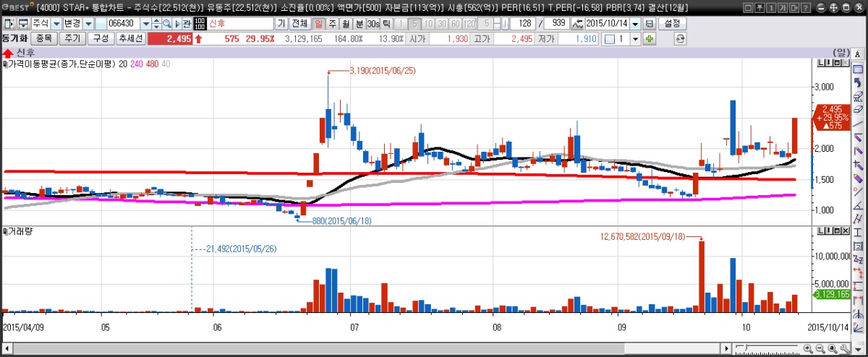Click the 939 total count field
Screen dimensions: 868x357
(x=556, y=23)
